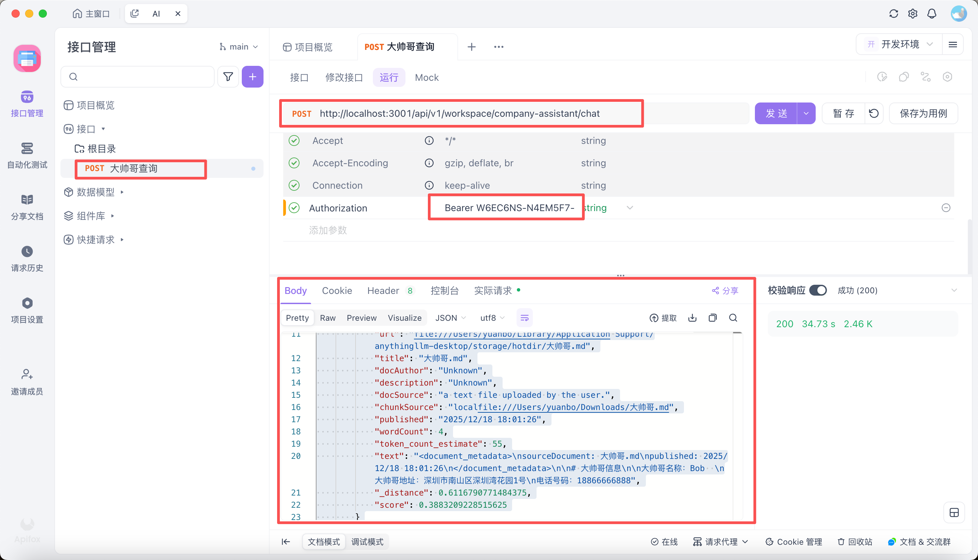Open the response Header tab
This screenshot has width=978, height=560.
[383, 291]
